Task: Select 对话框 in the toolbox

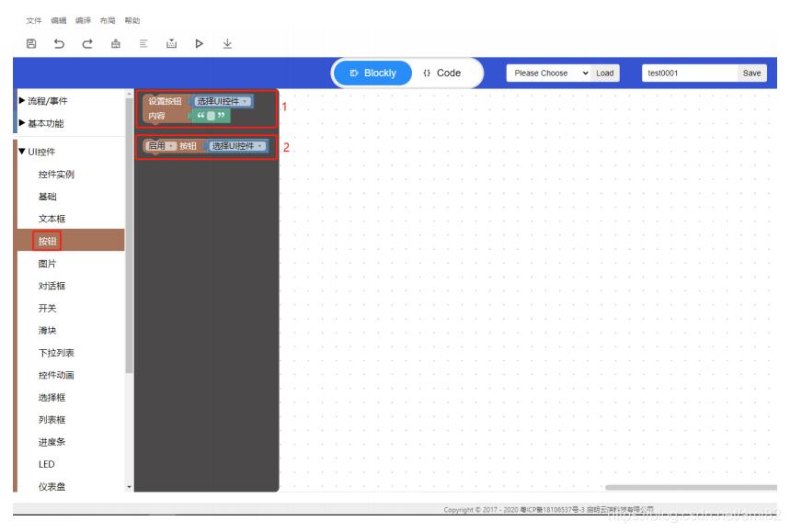Action: pyautogui.click(x=52, y=286)
